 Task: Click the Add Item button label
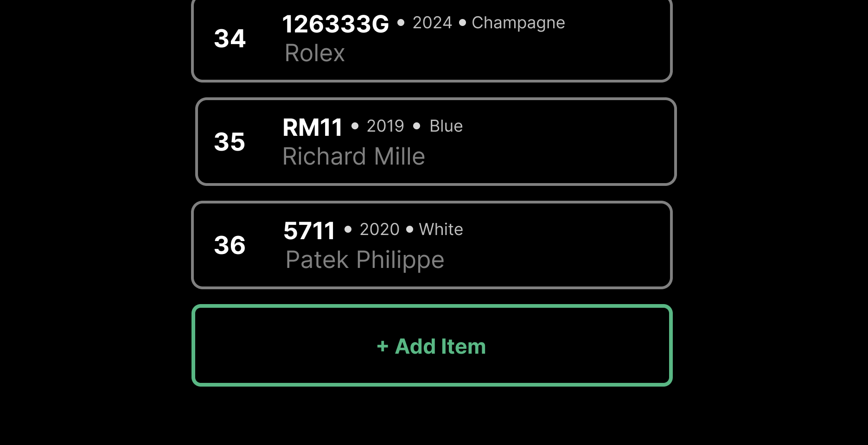[440, 346]
